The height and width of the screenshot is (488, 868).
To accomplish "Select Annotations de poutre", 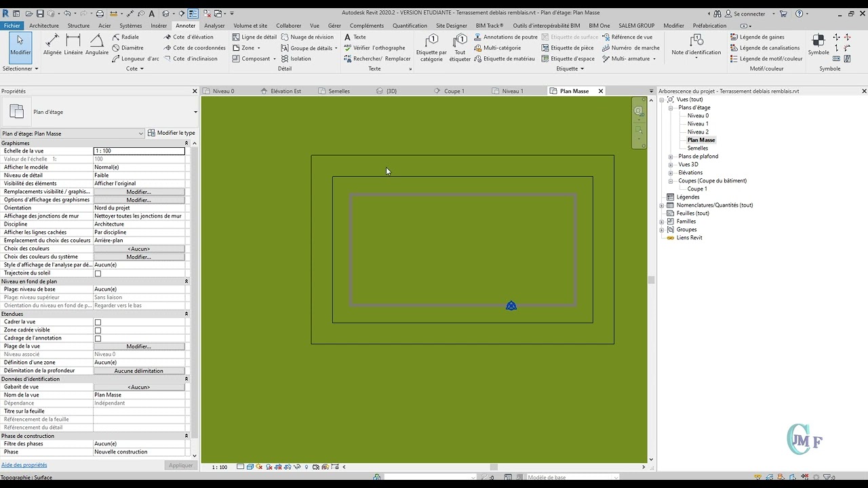I will click(x=505, y=37).
